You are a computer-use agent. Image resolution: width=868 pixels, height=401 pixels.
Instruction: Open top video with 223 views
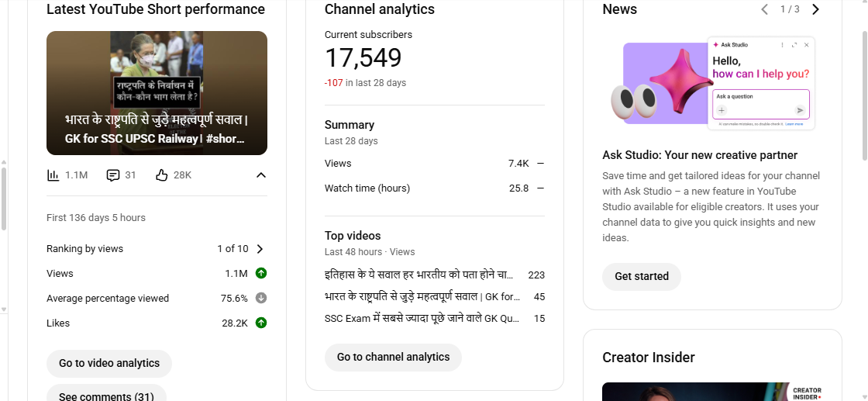pos(418,275)
